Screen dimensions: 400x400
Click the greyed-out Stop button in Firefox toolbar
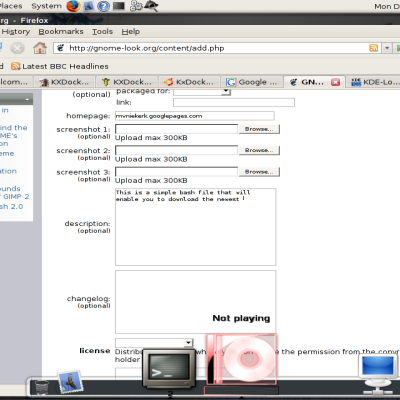[17, 48]
